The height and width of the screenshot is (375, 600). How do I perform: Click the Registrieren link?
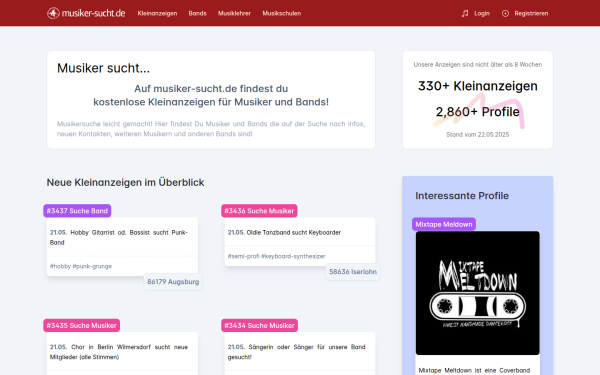(x=531, y=13)
